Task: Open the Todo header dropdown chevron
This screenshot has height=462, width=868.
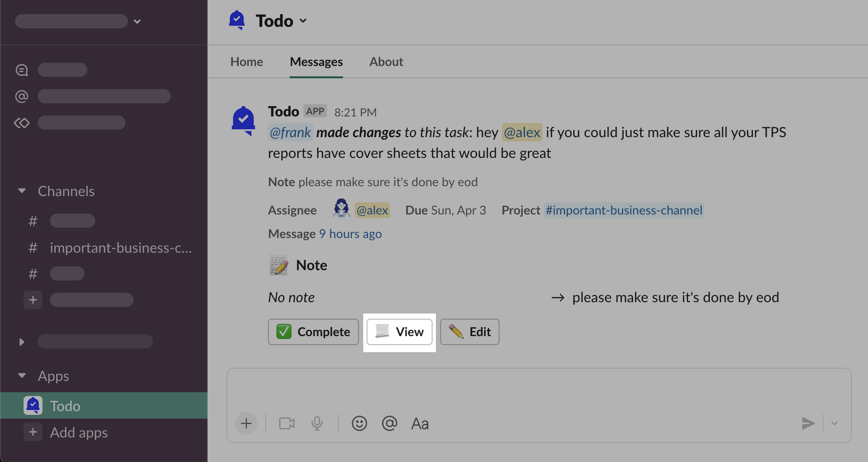Action: [303, 21]
